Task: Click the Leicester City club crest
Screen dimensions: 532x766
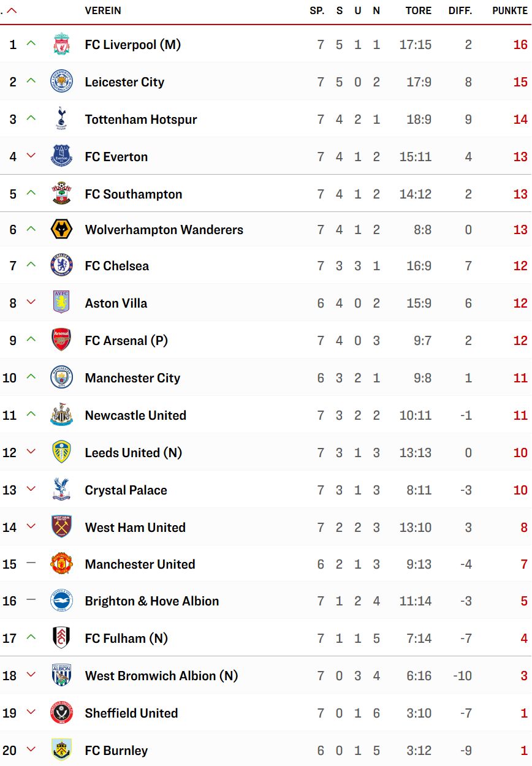Action: (61, 82)
